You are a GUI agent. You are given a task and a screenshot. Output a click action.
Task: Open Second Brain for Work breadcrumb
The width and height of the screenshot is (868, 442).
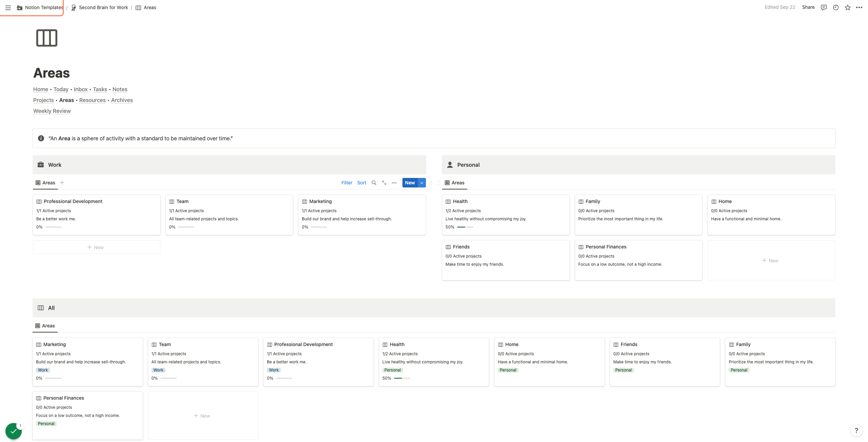point(99,7)
